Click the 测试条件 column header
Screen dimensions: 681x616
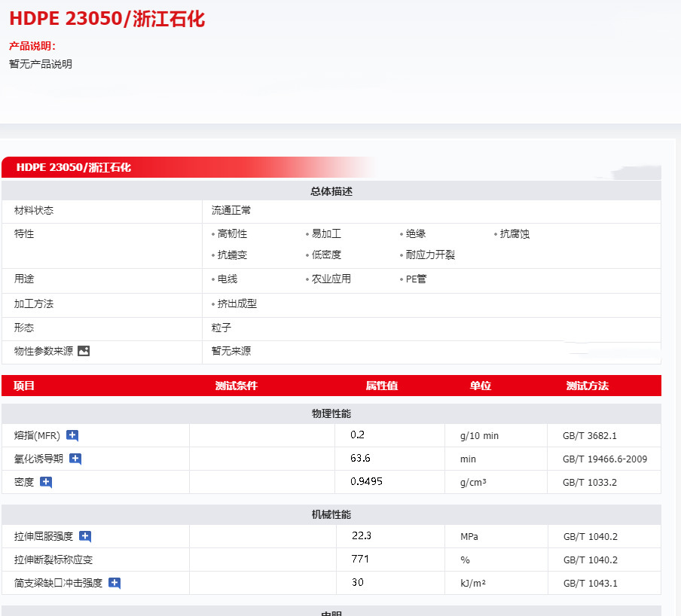click(237, 386)
